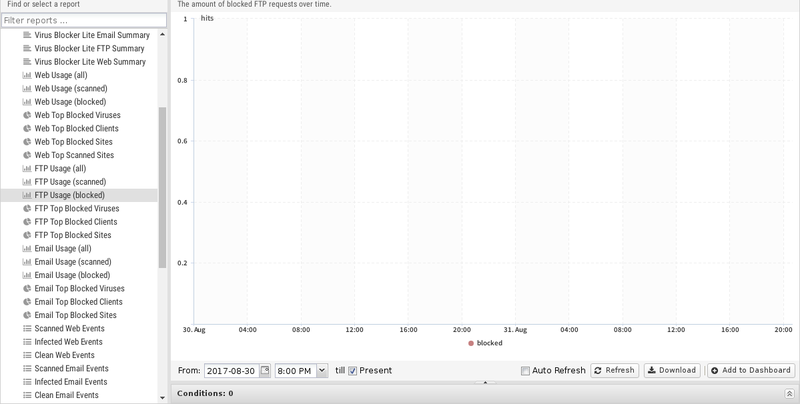Open the Clean Email Events report
This screenshot has width=800, height=404.
[79, 395]
